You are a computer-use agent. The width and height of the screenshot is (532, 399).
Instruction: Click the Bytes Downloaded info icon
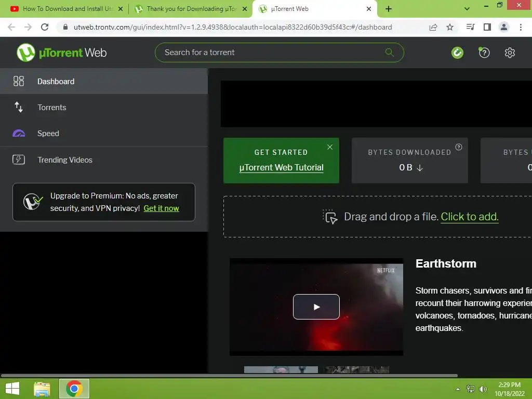459,147
